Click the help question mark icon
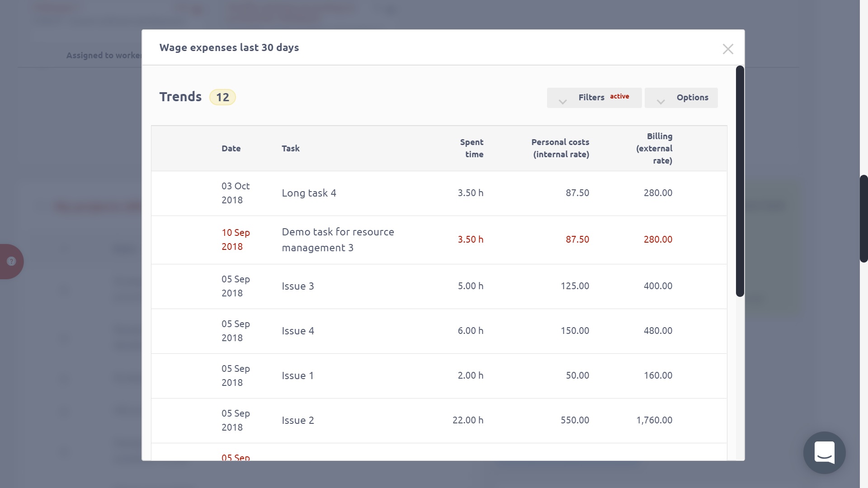 click(11, 262)
